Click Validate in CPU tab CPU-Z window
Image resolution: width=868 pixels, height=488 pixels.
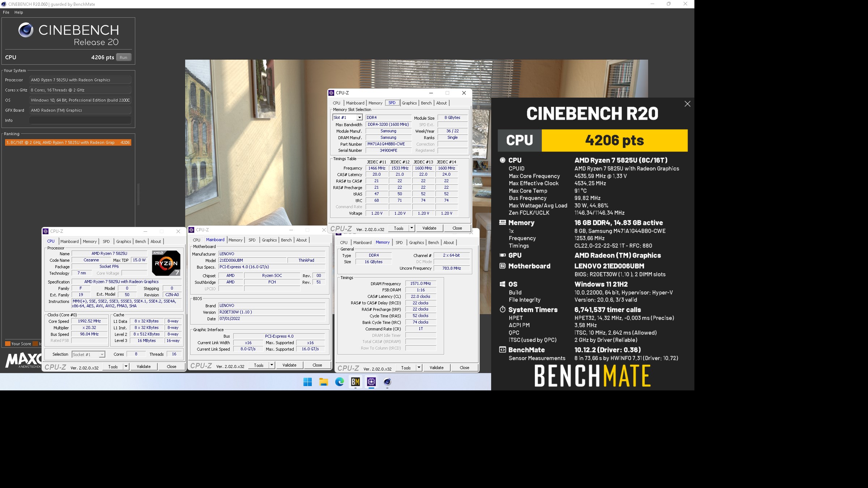[x=144, y=367]
